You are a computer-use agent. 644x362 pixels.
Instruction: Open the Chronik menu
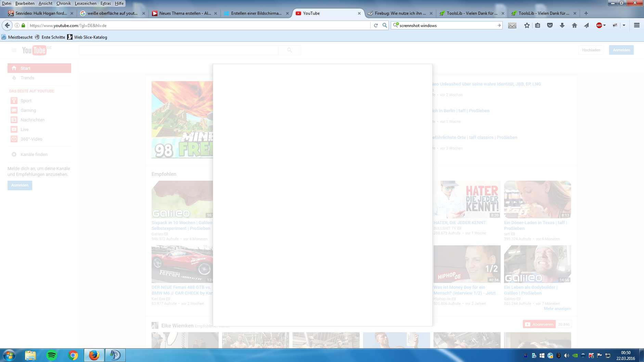point(63,3)
